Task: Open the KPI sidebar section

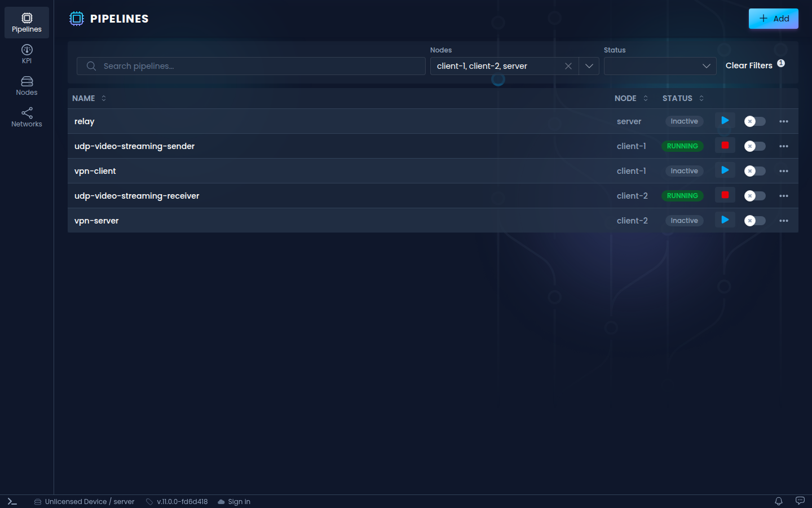Action: pos(27,54)
